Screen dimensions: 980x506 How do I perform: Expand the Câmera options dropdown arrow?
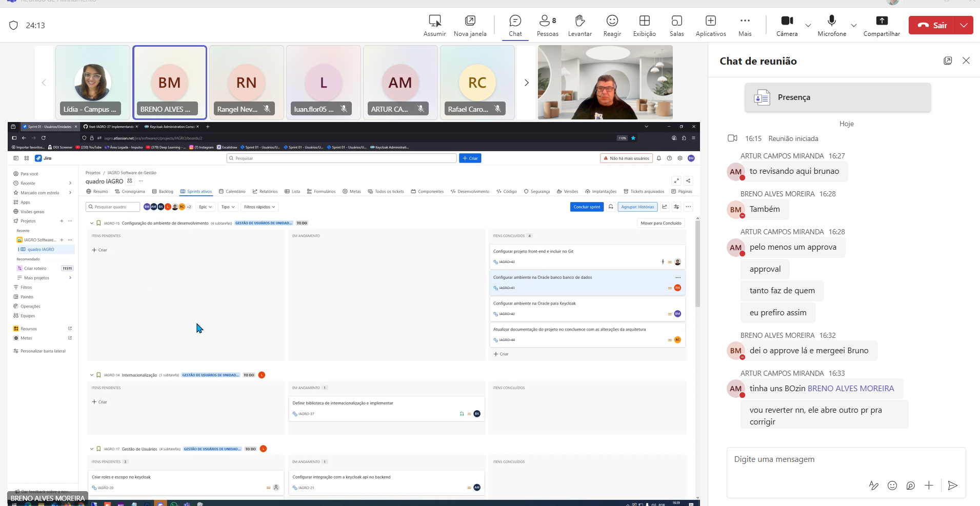[808, 25]
